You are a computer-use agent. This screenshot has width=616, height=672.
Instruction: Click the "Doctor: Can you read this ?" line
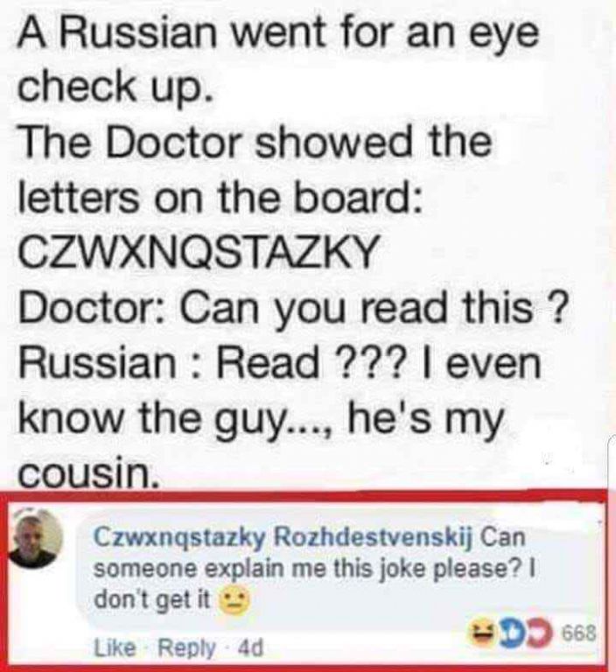pos(295,309)
